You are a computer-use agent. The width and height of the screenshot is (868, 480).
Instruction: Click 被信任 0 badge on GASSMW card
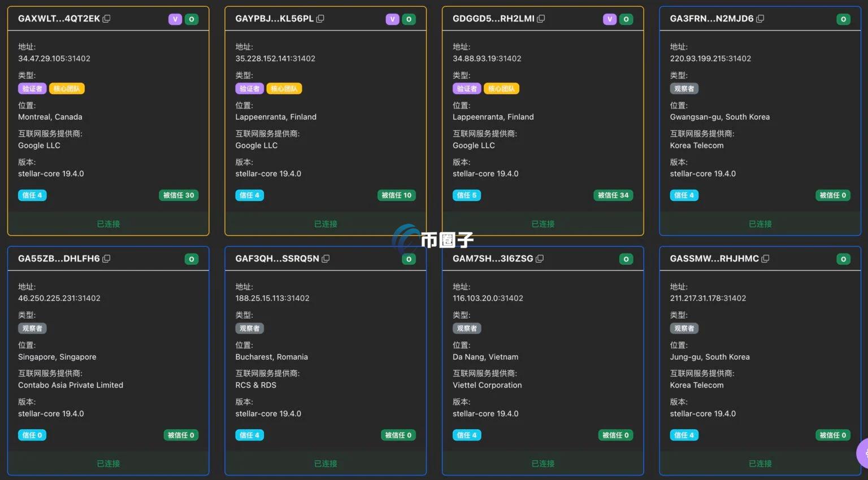pos(833,435)
